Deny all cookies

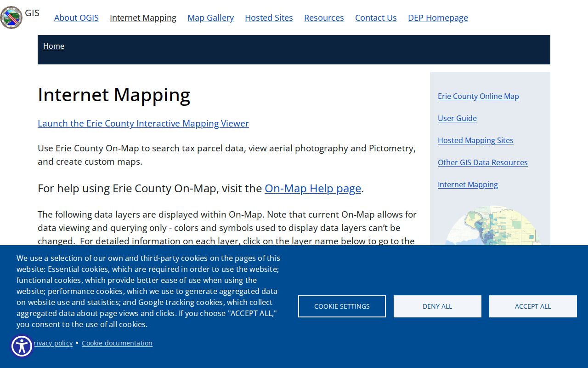(437, 306)
